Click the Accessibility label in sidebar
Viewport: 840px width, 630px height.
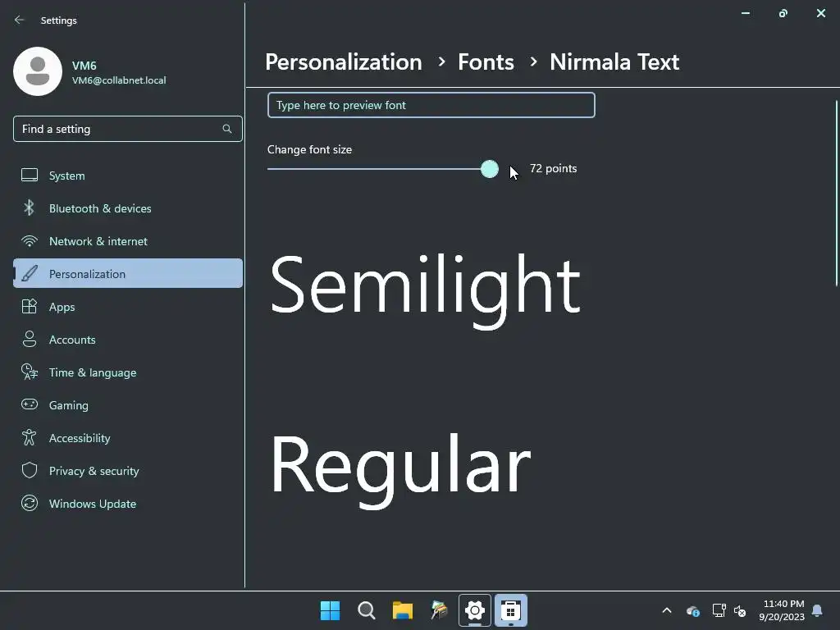[x=80, y=438]
